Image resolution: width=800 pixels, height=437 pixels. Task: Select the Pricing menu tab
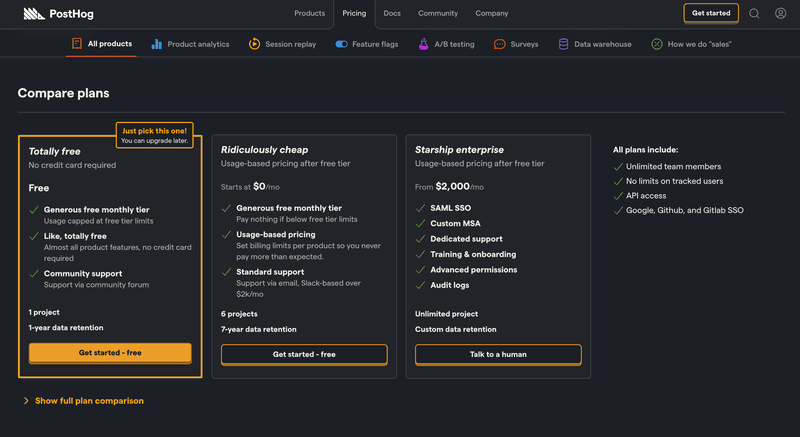click(354, 13)
